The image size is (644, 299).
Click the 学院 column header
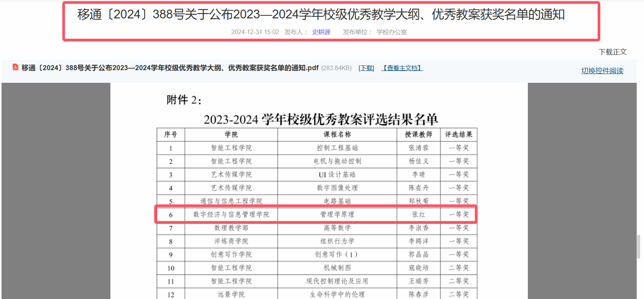tap(231, 135)
